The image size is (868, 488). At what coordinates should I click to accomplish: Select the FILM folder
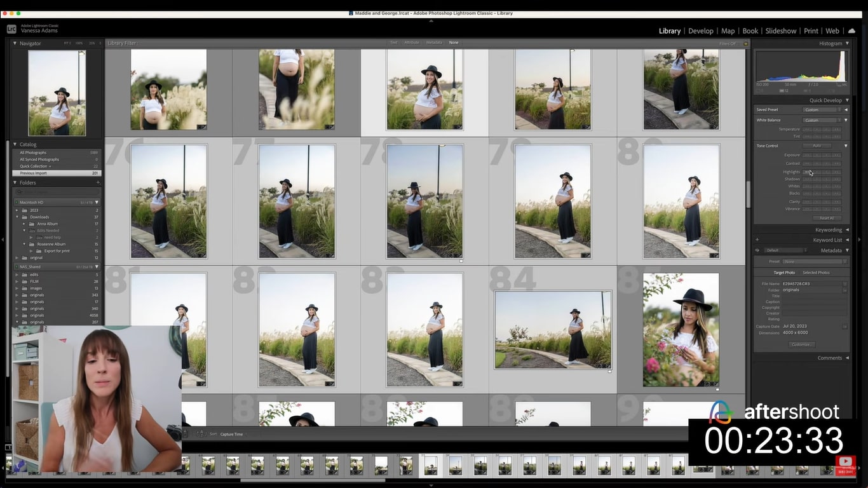point(57,281)
